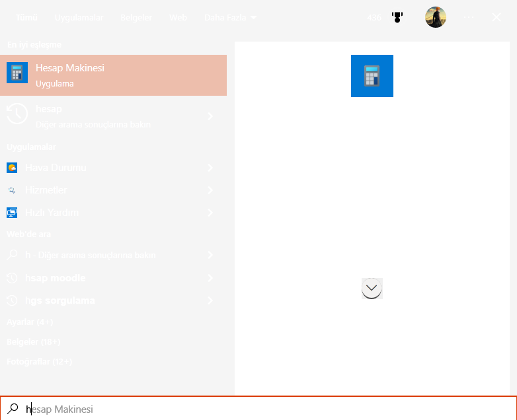This screenshot has height=420, width=517.
Task: Close the search panel
Action: 497,17
